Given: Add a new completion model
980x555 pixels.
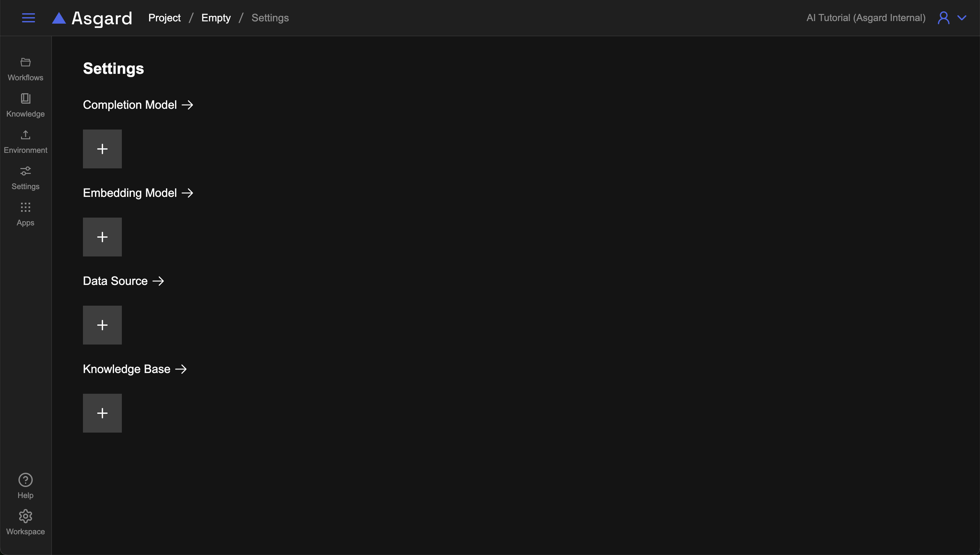Looking at the screenshot, I should coord(102,149).
